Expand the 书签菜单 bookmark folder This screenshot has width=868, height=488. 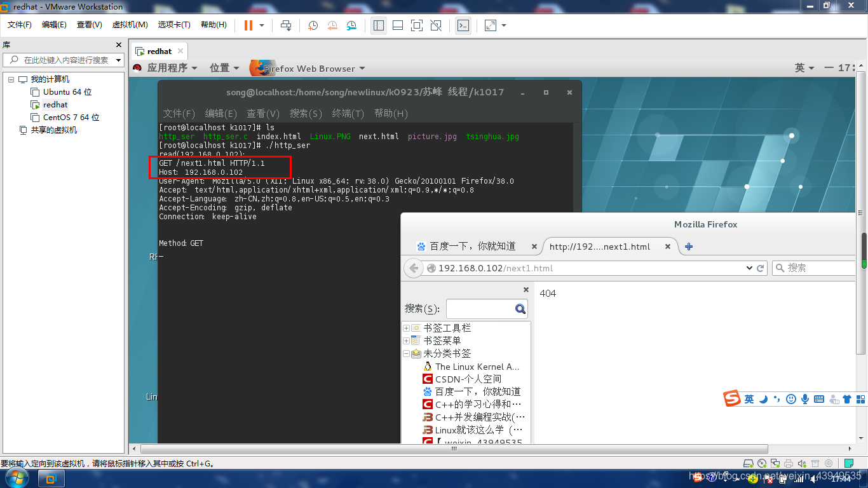click(x=406, y=341)
